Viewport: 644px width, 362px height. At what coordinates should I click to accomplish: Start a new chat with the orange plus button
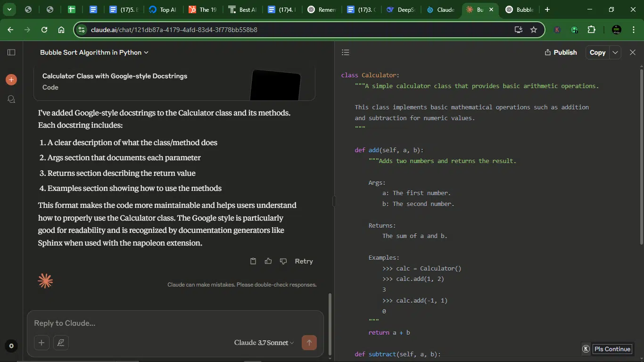(x=11, y=80)
